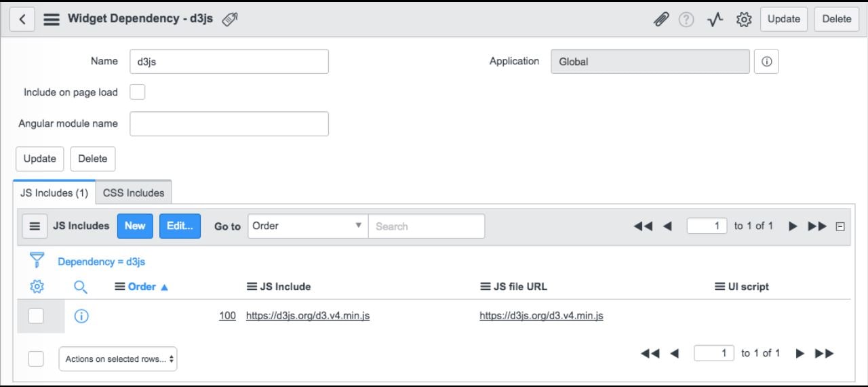Viewport: 868px width, 387px height.
Task: Collapse the JS Includes list with the minus icon
Action: (840, 226)
